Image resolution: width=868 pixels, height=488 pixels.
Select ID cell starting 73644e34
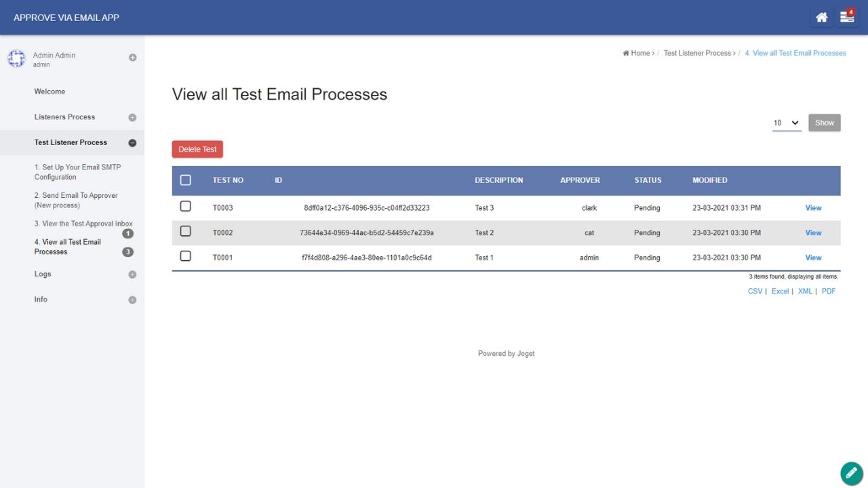pos(367,233)
